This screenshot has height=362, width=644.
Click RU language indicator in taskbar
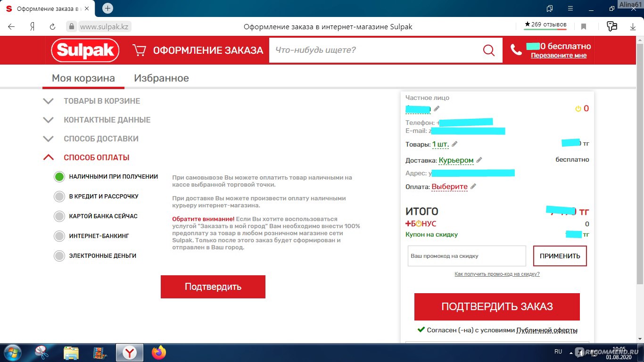coord(558,352)
